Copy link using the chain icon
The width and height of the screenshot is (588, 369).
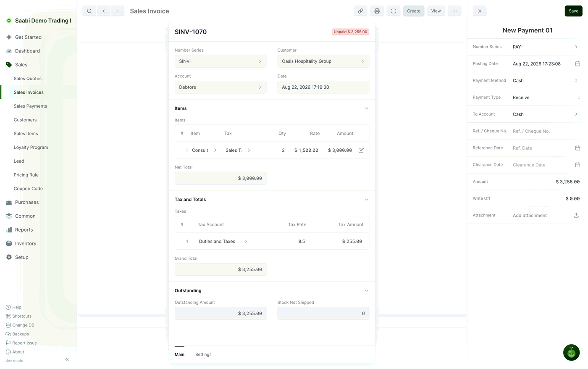[x=360, y=11]
